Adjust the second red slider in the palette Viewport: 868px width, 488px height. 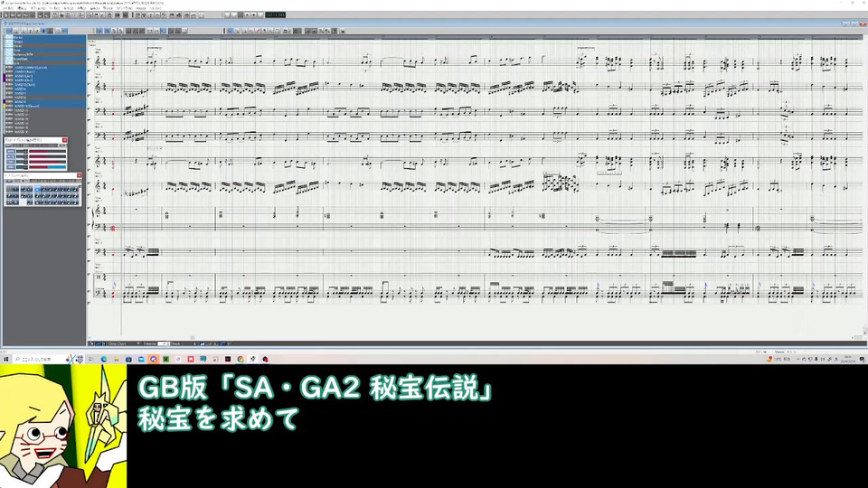48,156
